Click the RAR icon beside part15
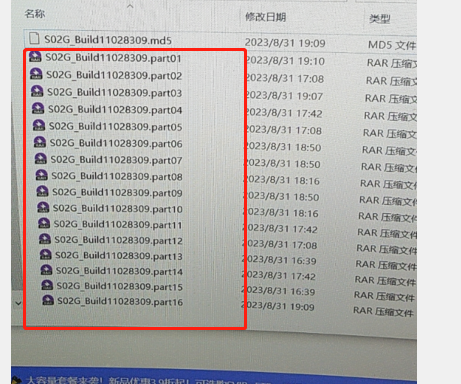461x384 pixels. click(x=47, y=285)
